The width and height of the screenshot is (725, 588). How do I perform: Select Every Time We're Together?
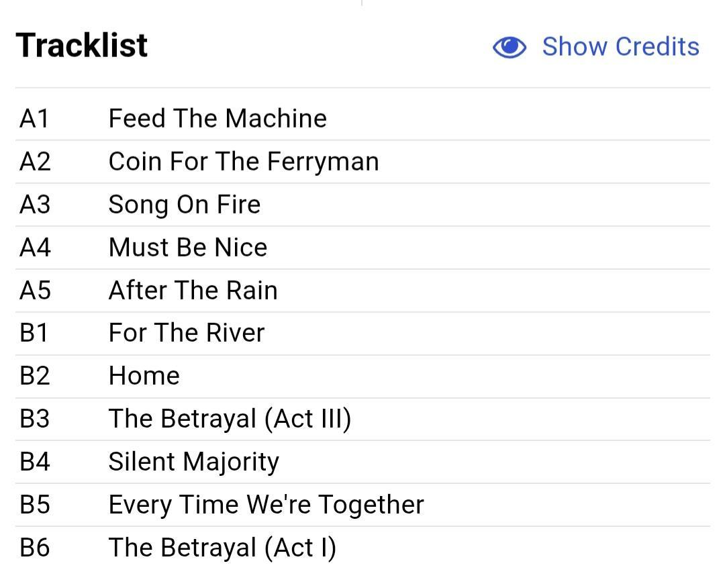pyautogui.click(x=266, y=505)
